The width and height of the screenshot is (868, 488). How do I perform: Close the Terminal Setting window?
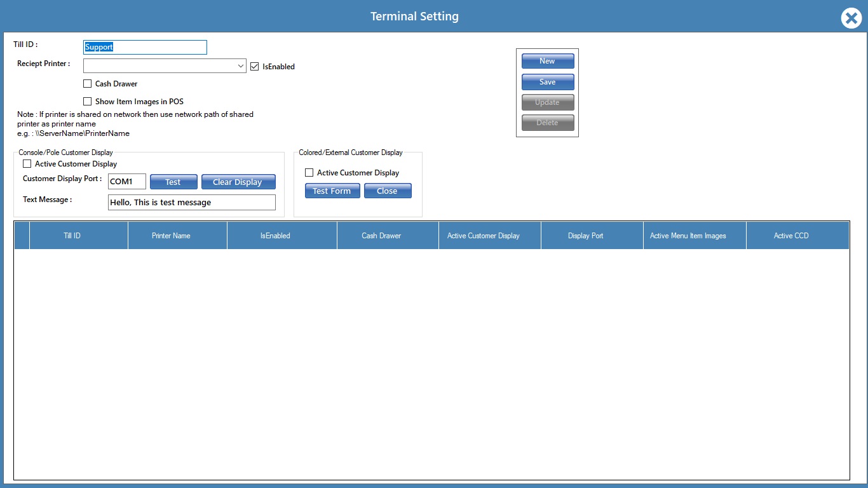851,18
